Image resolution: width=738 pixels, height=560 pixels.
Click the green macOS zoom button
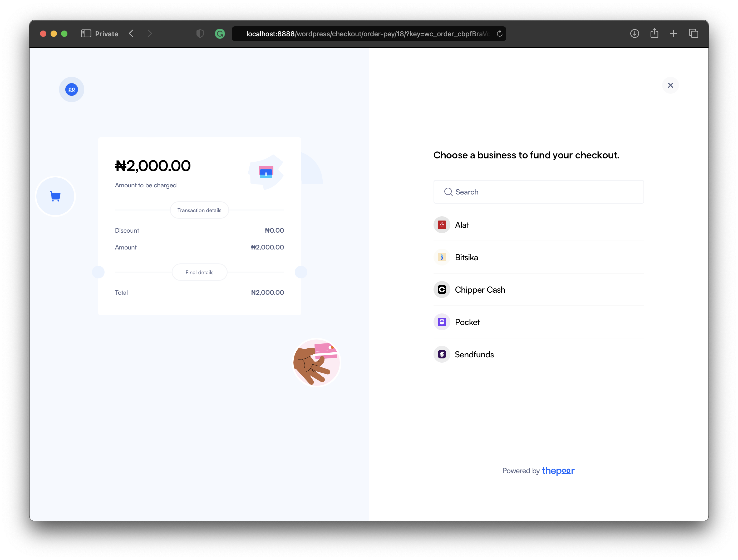coord(64,34)
